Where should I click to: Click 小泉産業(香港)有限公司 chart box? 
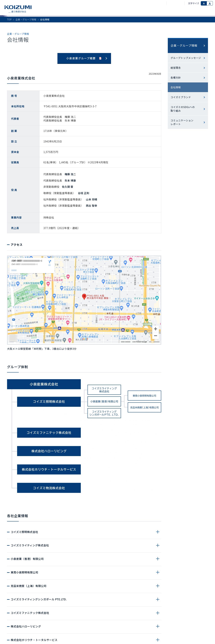(104, 402)
